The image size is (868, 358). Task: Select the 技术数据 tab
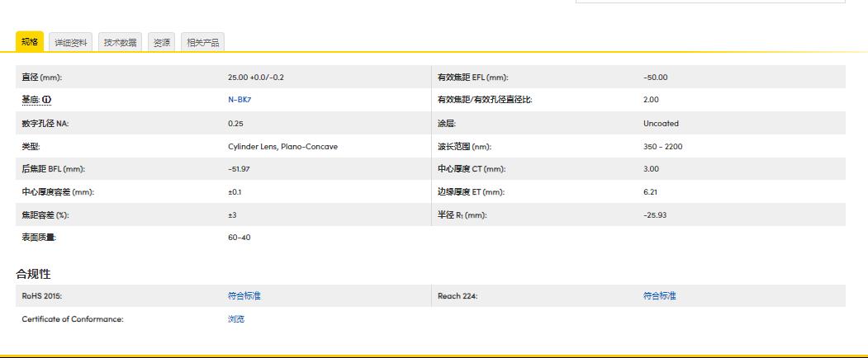[x=120, y=43]
